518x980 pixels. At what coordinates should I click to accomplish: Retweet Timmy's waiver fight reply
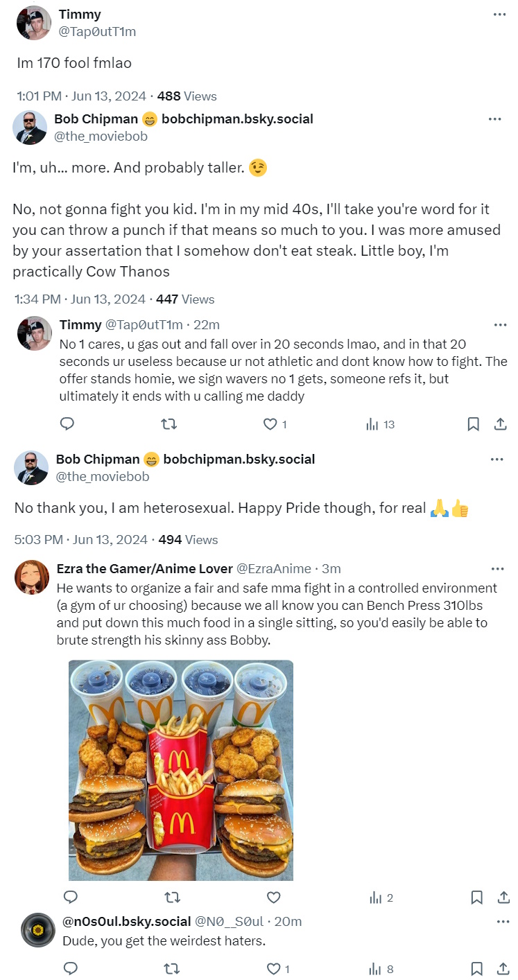[x=169, y=424]
